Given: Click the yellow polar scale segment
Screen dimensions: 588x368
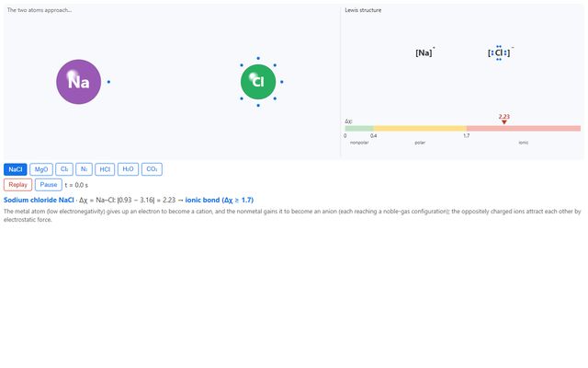Looking at the screenshot, I should [420, 129].
